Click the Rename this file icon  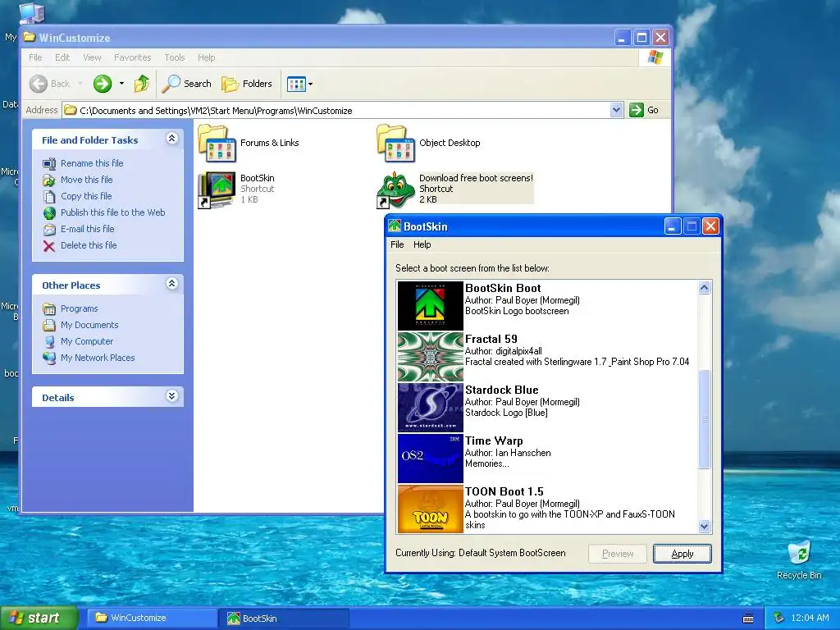(48, 163)
